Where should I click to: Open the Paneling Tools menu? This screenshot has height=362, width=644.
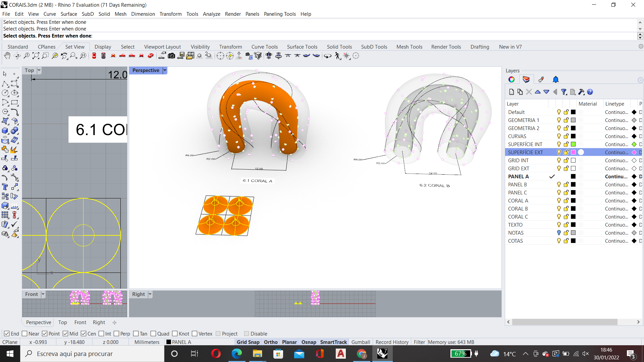coord(279,14)
